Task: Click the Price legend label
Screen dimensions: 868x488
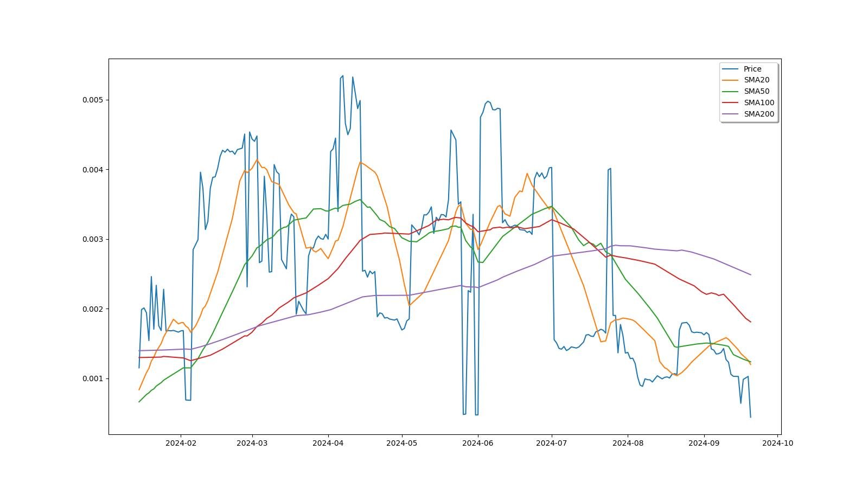Action: (x=752, y=69)
